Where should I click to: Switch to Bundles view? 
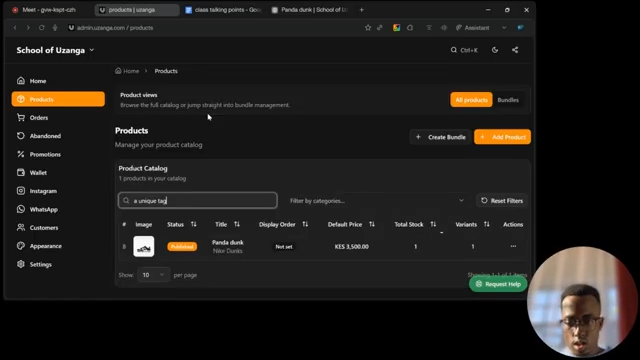click(508, 100)
